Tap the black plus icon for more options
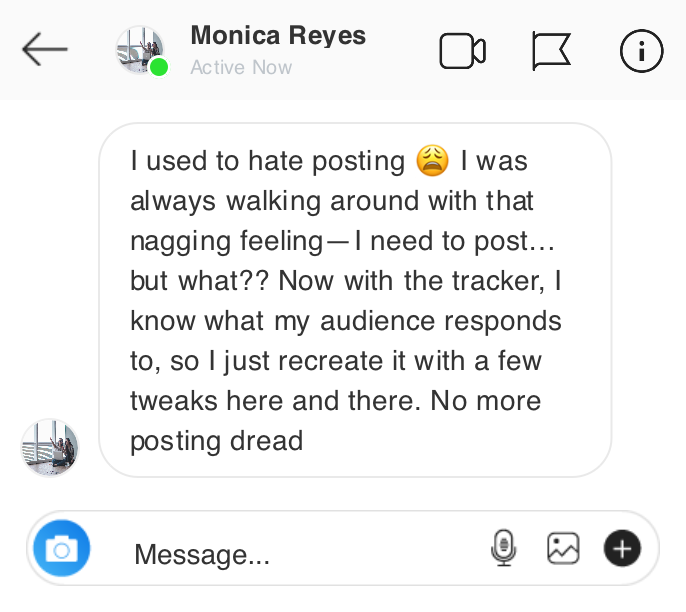Screen dimensions: 686x612 [x=622, y=548]
